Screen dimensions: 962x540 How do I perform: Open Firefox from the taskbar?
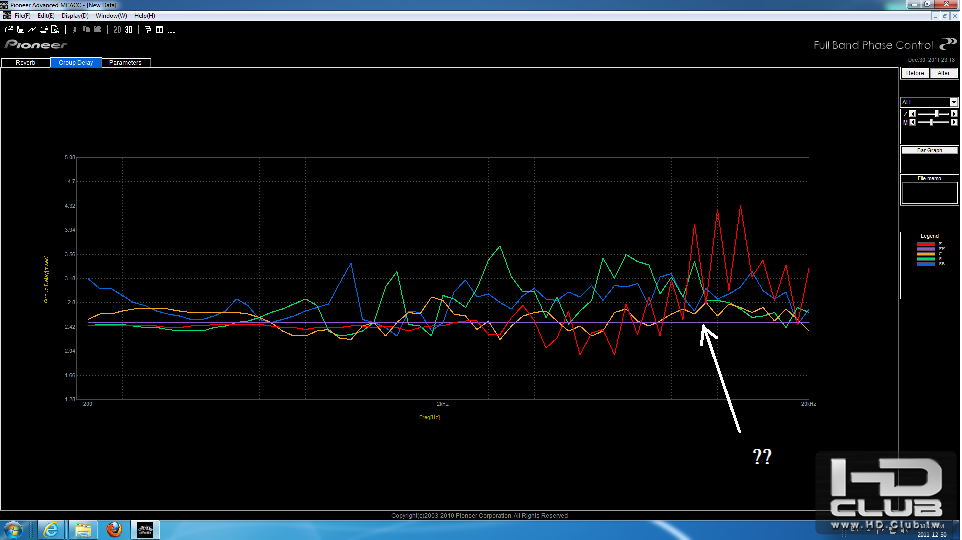point(114,529)
